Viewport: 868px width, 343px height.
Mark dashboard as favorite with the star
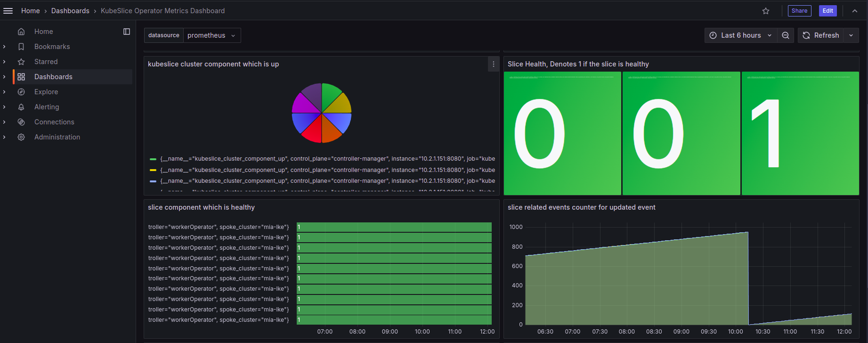pyautogui.click(x=766, y=11)
